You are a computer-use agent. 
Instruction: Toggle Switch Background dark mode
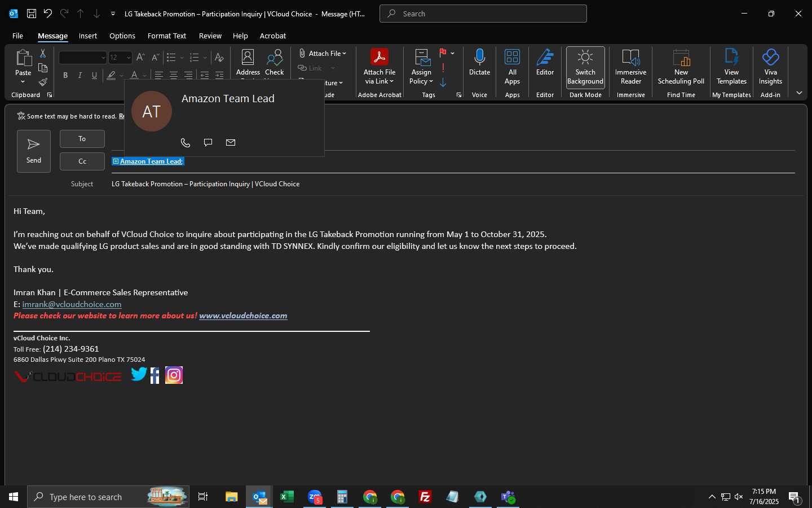pos(585,67)
